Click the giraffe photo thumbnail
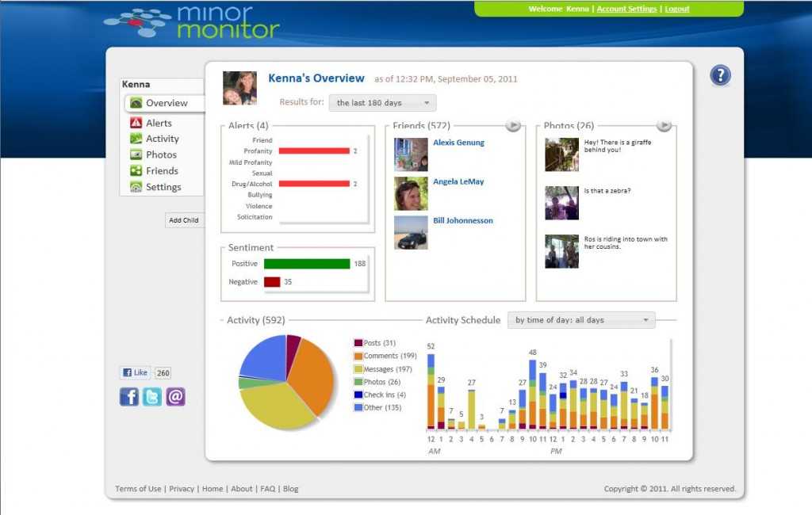 point(561,154)
